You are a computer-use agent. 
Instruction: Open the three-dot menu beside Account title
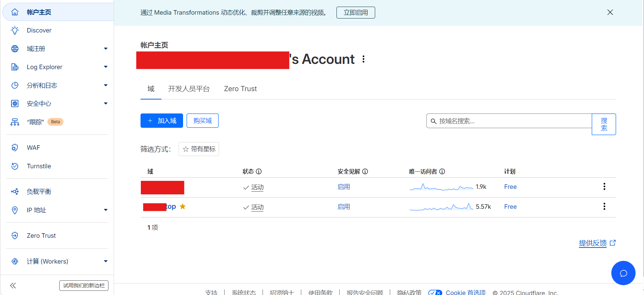coord(363,59)
